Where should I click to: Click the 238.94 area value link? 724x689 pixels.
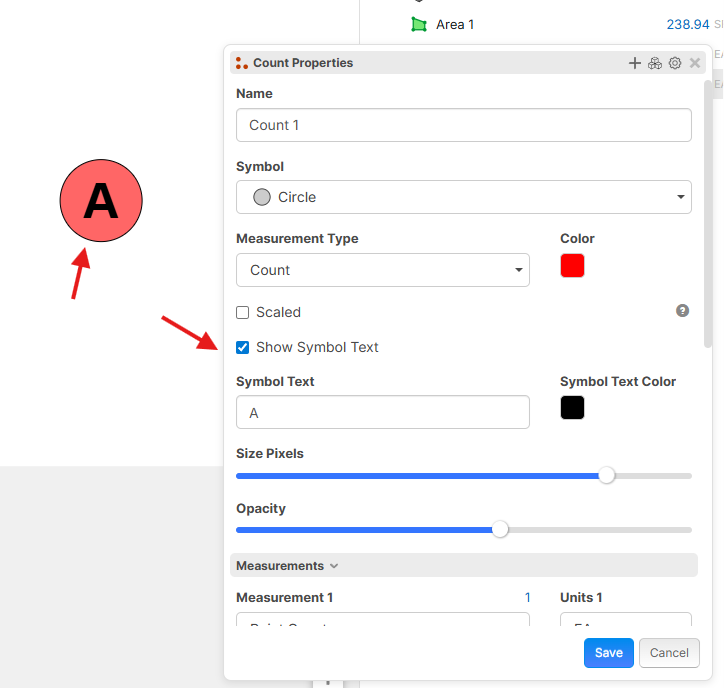pyautogui.click(x=688, y=24)
